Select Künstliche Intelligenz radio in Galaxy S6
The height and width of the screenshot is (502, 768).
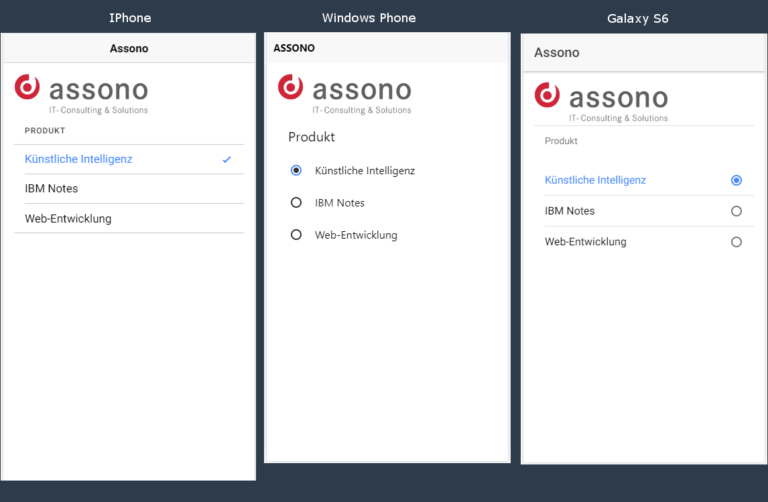coord(736,180)
